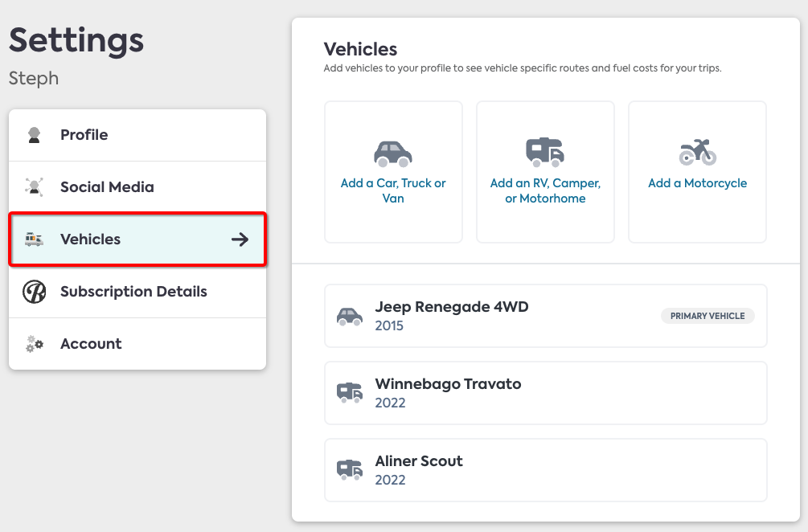Click the Settings page heading
The height and width of the screenshot is (532, 808).
[76, 41]
